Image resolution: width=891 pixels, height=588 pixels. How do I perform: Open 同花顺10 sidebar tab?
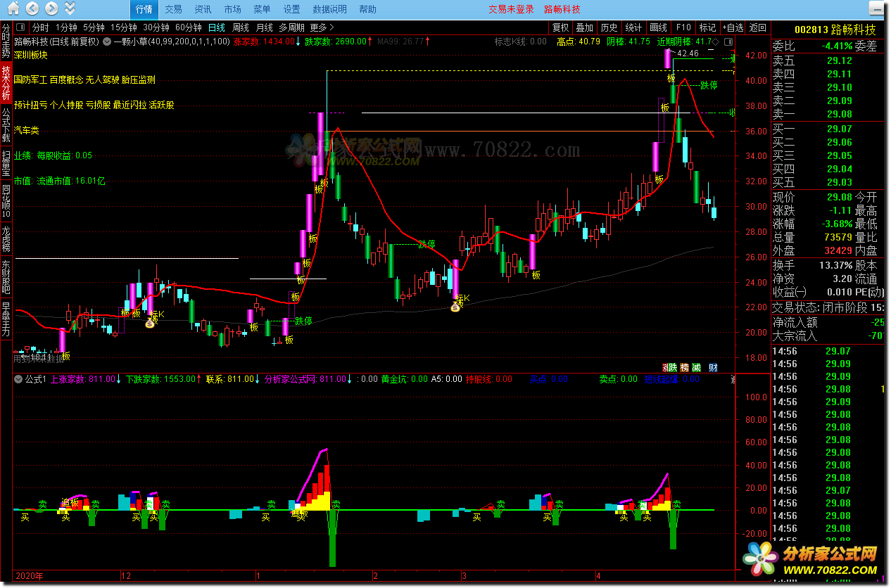click(6, 200)
